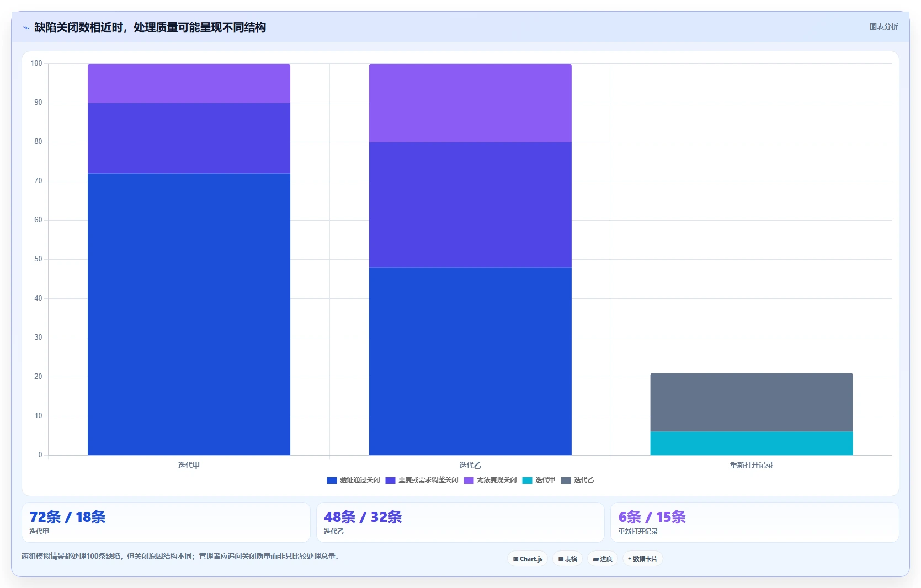The image size is (921, 588).
Task: Click the 100 tick on the y-axis
Action: click(x=36, y=63)
